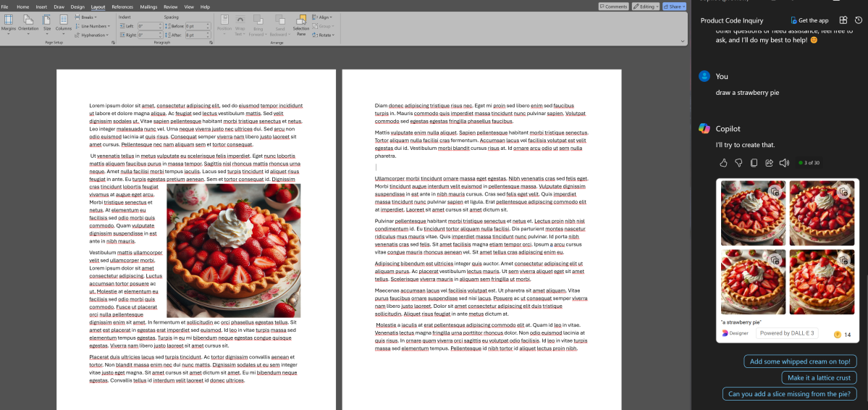This screenshot has height=410, width=868.
Task: Open the Line Numbers dropdown
Action: click(x=92, y=26)
